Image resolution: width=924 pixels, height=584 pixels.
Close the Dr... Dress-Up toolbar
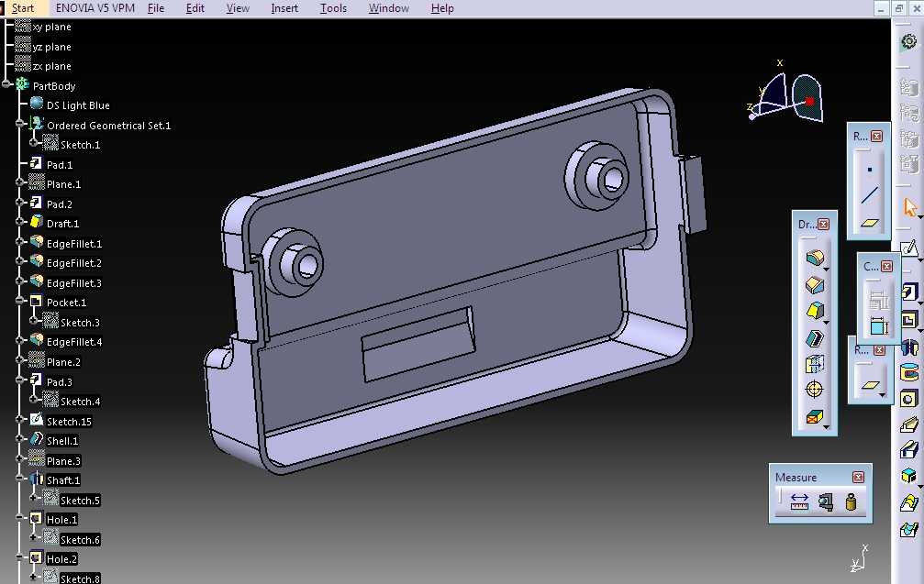pos(823,225)
